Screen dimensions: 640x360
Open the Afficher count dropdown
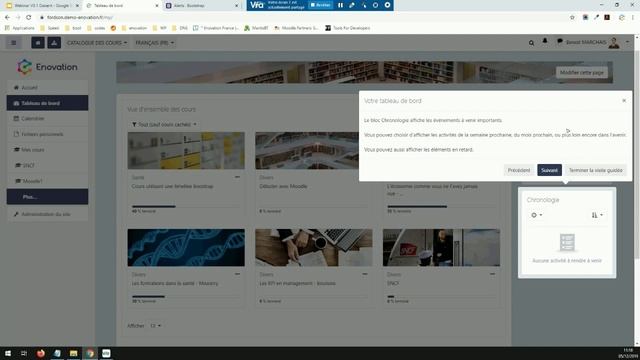point(156,326)
